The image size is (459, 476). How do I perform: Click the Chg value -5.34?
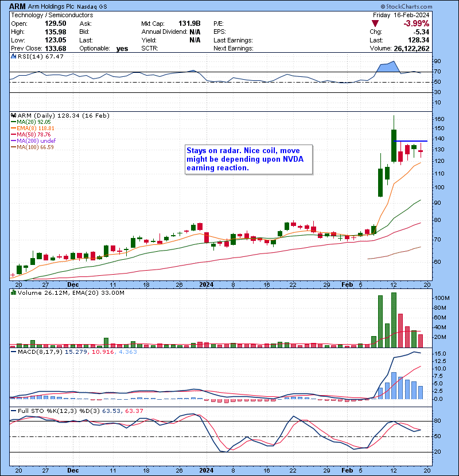(x=421, y=32)
